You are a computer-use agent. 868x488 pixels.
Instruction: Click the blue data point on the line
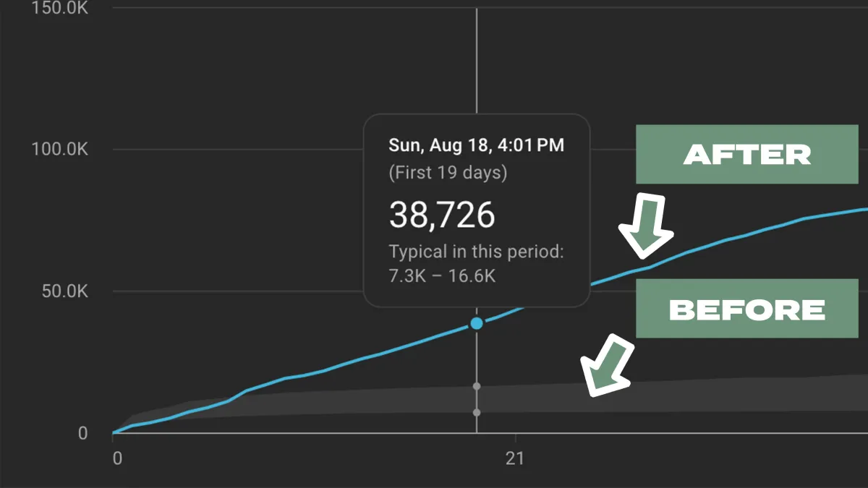(x=476, y=323)
